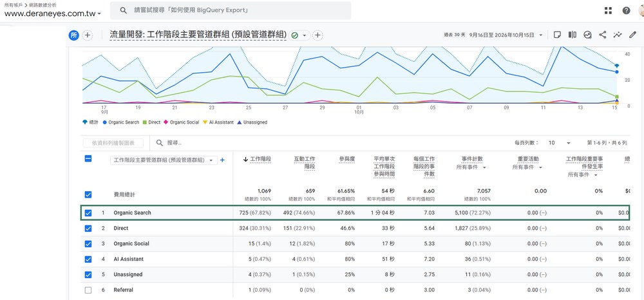Sort by 平均單次工作階段參與時間 column header

(384, 166)
